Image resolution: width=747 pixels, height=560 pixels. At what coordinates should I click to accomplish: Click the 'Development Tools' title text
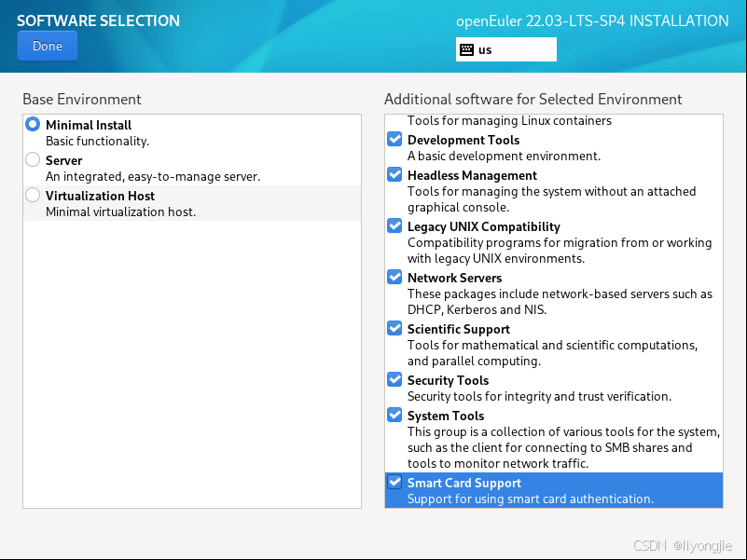pos(463,140)
